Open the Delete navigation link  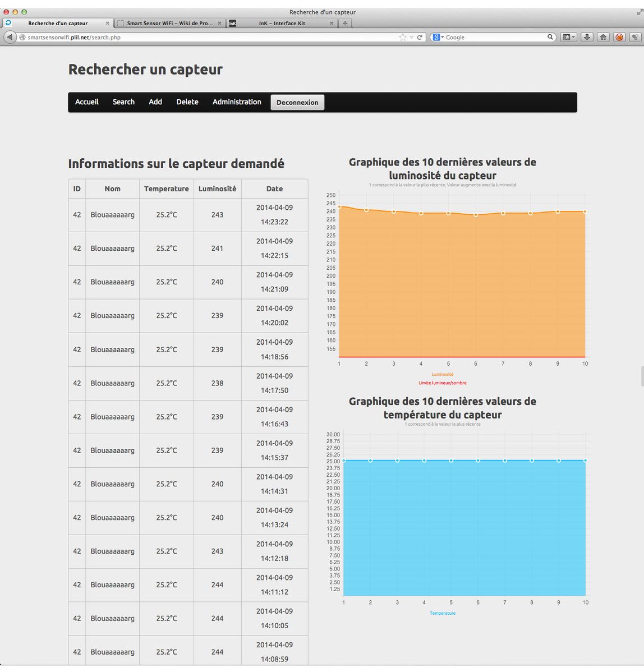(187, 102)
